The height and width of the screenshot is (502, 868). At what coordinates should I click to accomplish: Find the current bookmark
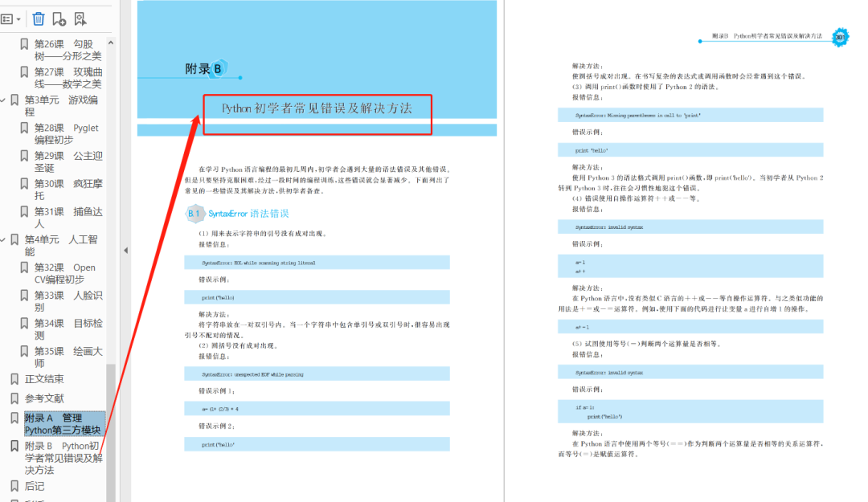80,19
